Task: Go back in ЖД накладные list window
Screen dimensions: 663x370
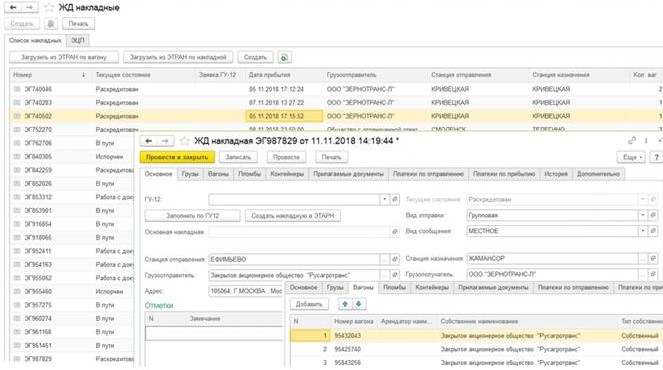Action: pos(13,7)
